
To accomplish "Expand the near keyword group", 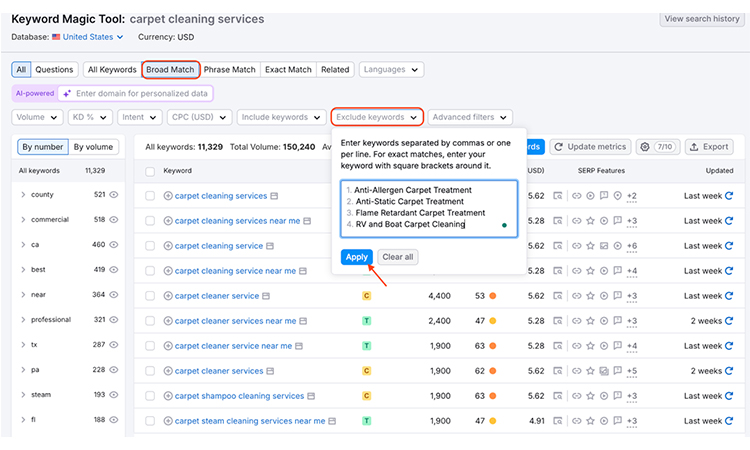I will [x=23, y=295].
